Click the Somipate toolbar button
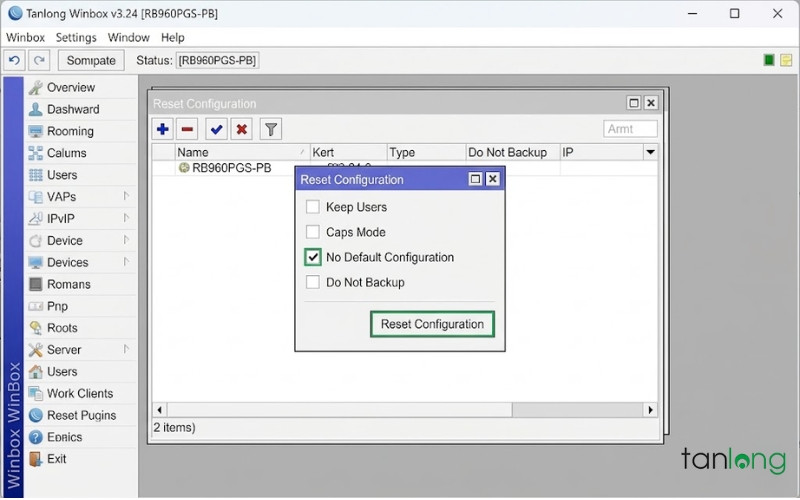Viewport: 800px width, 500px height. [x=91, y=61]
